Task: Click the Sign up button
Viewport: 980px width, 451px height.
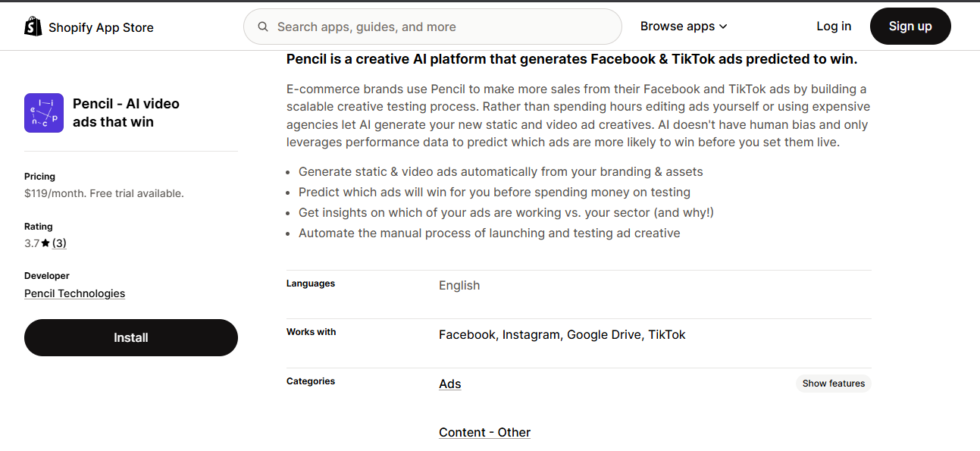Action: coord(910,27)
